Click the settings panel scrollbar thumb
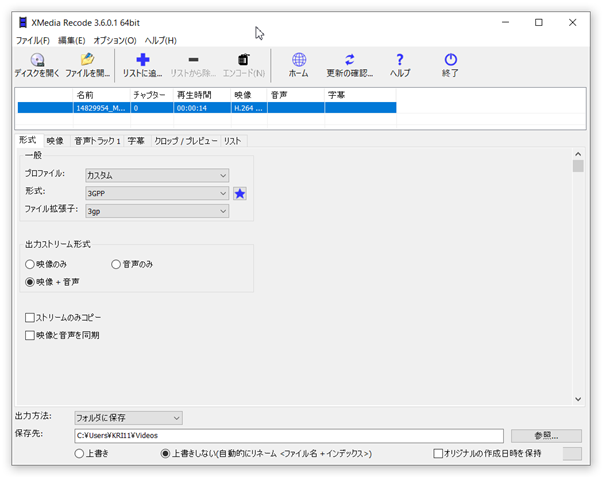Screen dimensions: 602x477 (578, 166)
